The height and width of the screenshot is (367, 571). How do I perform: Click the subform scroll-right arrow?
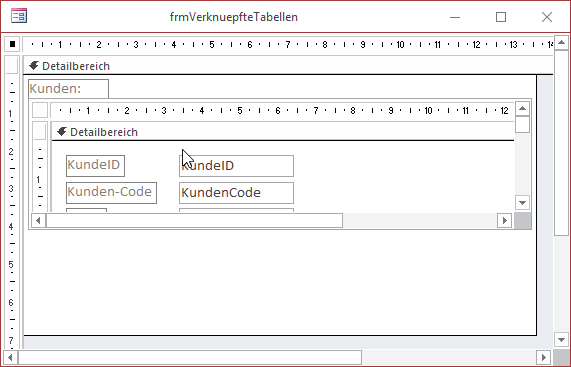click(x=505, y=220)
